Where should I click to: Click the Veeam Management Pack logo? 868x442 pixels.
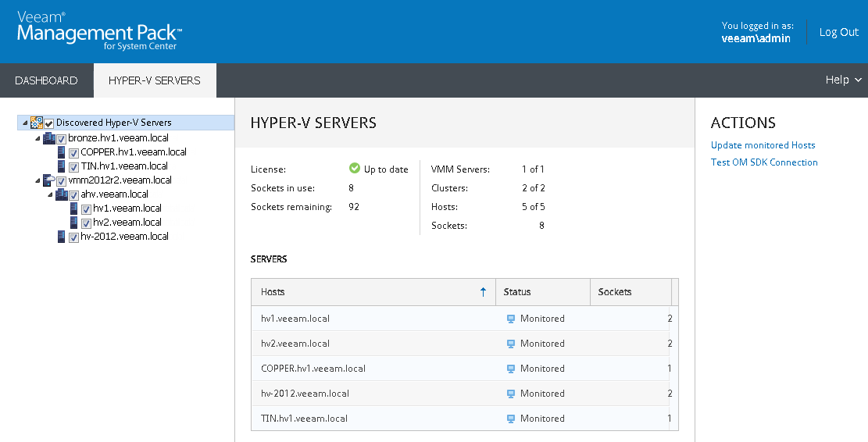[x=100, y=31]
